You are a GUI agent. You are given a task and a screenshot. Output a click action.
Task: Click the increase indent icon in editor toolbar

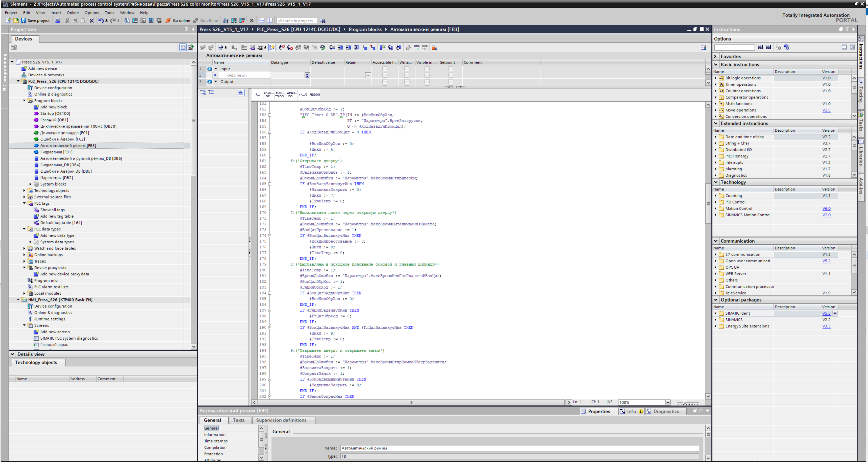(340, 48)
